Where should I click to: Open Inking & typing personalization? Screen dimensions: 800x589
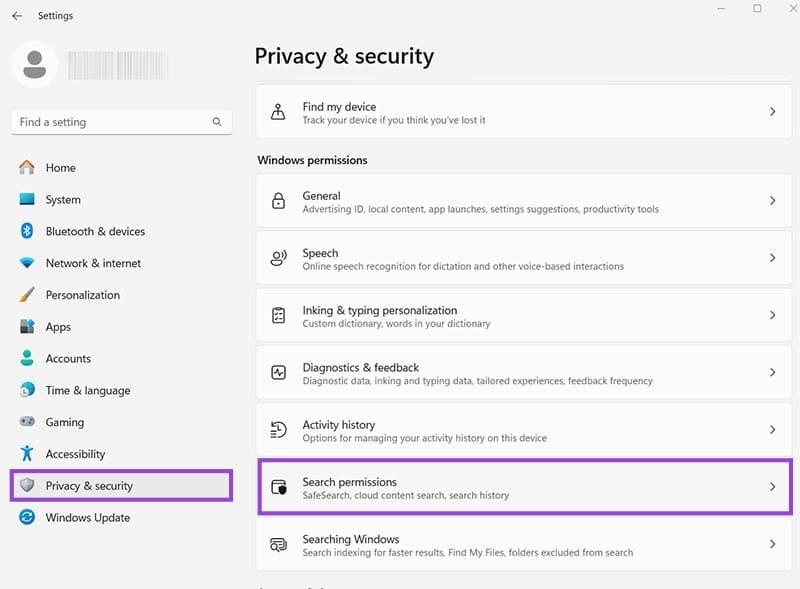coord(523,315)
